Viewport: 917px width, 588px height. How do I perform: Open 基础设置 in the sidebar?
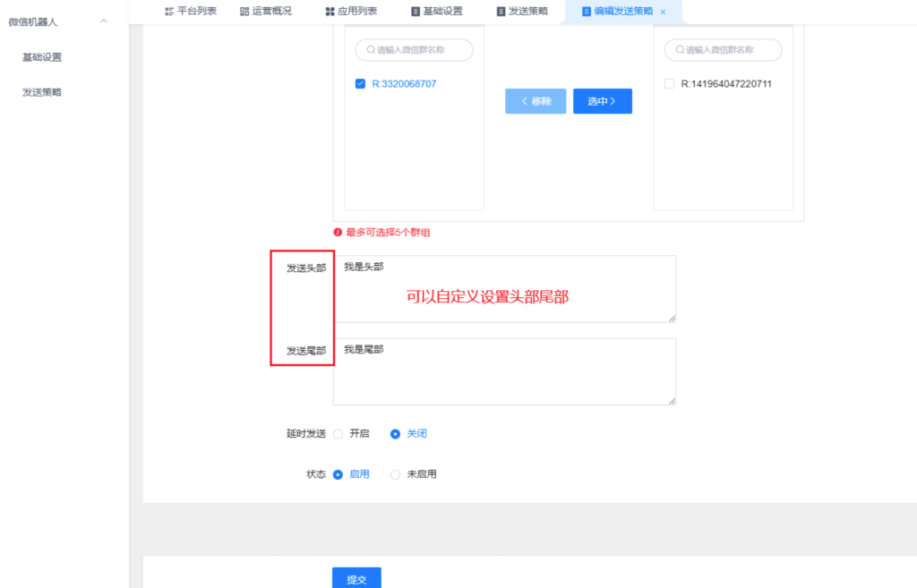pyautogui.click(x=42, y=57)
